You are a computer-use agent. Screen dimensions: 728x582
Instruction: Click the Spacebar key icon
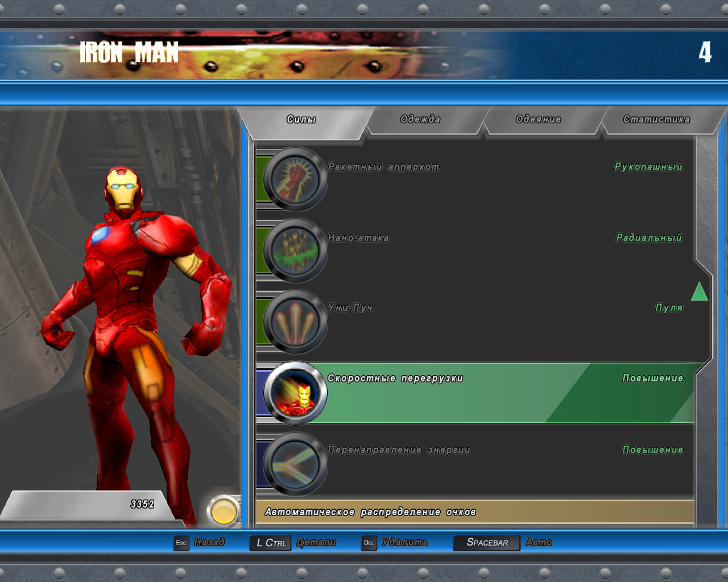click(x=487, y=543)
